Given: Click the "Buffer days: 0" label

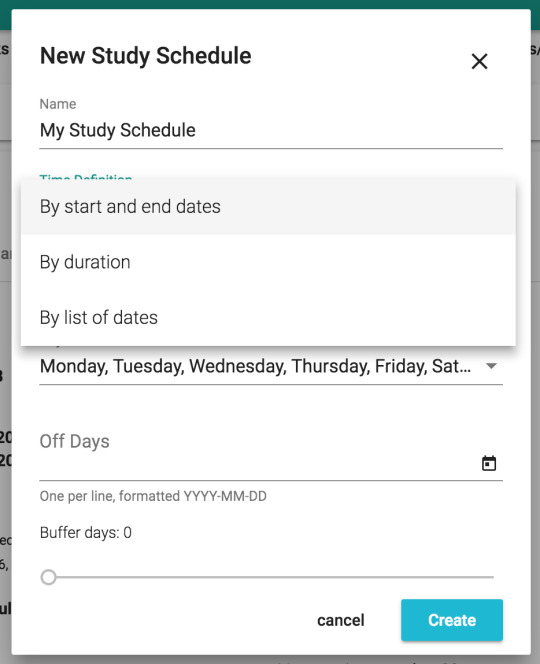Looking at the screenshot, I should click(86, 533).
